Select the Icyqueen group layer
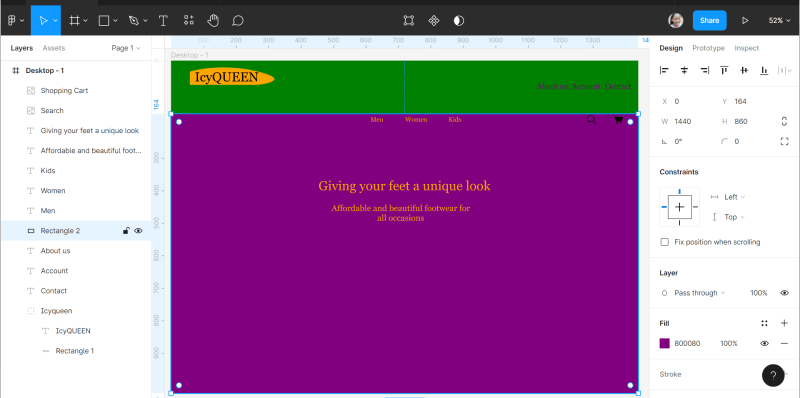 coord(76,311)
